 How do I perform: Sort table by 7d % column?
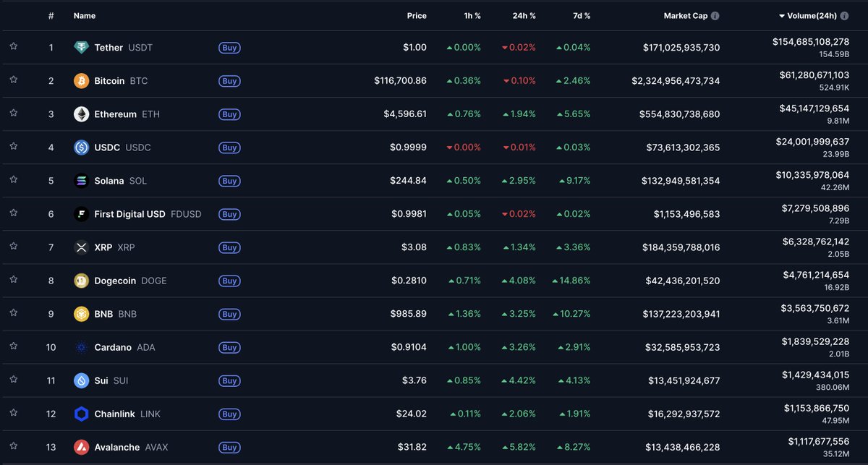(580, 16)
